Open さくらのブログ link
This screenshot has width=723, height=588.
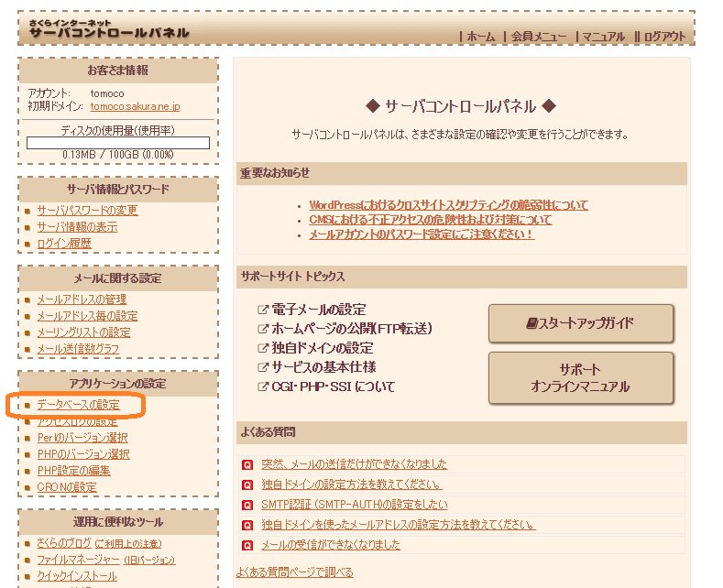click(64, 544)
